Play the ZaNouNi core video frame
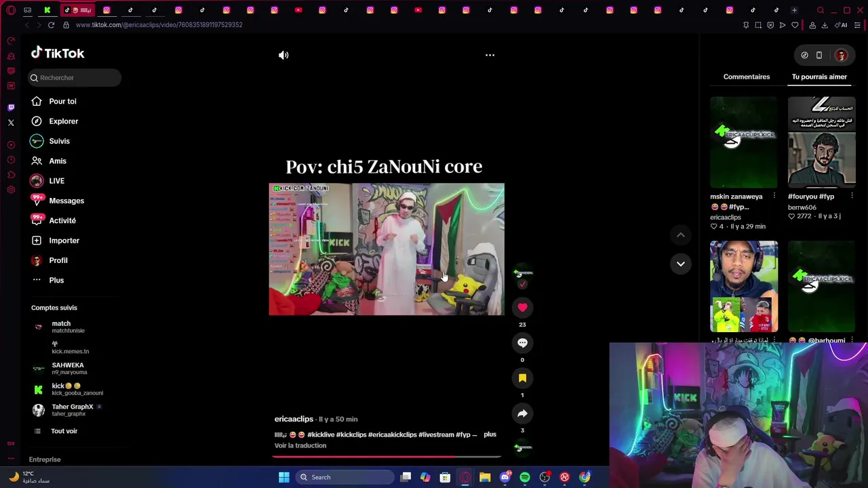 [387, 249]
